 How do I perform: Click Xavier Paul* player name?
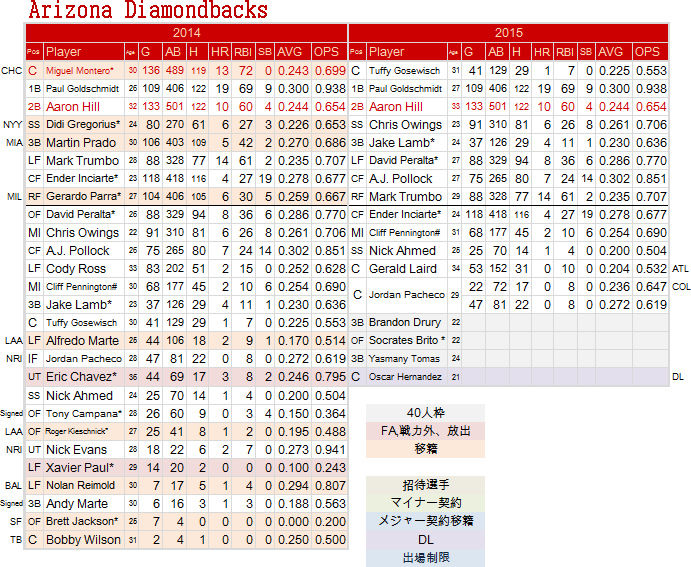pos(80,467)
